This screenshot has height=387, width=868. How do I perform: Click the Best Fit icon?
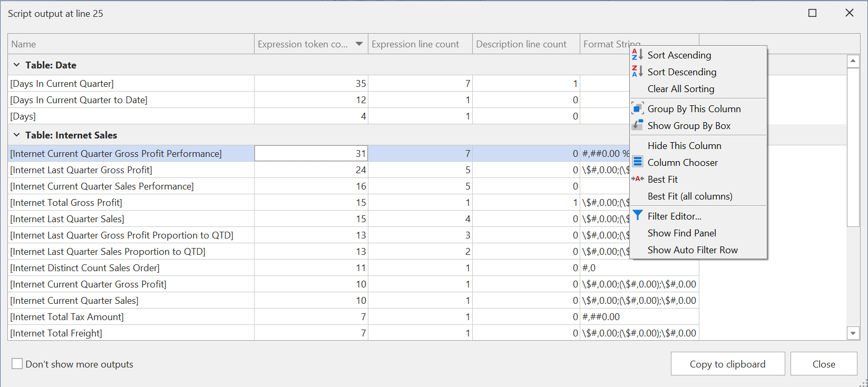[x=637, y=179]
